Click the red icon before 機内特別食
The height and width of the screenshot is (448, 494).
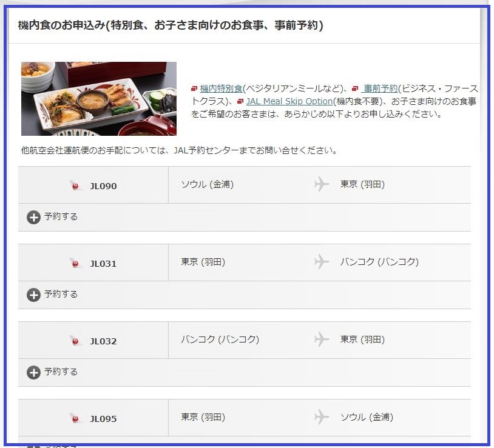(194, 89)
